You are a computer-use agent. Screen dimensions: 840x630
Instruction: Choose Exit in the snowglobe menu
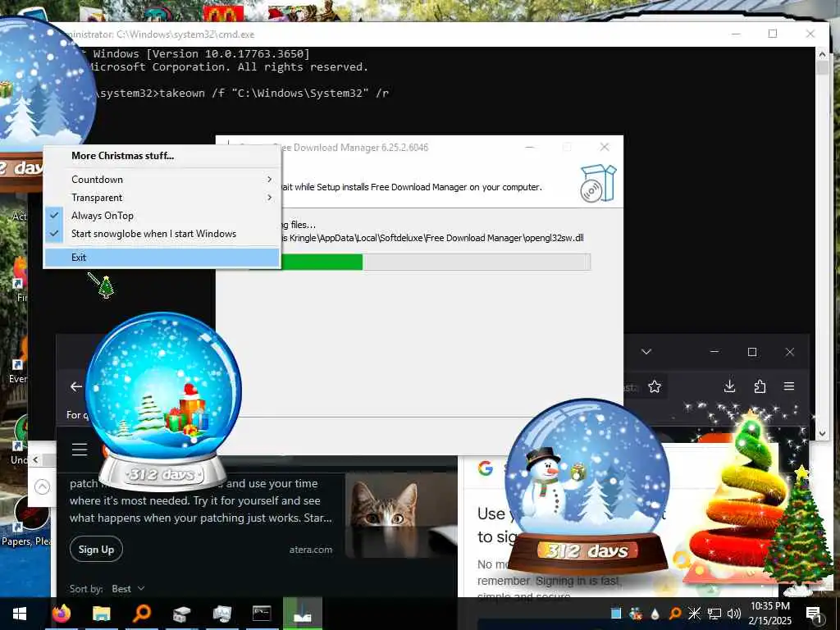[162, 257]
